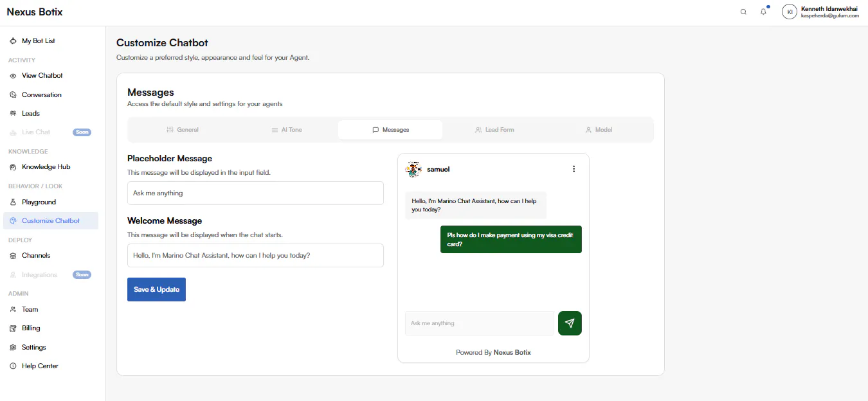Click the Integrations icon in sidebar

click(14, 275)
